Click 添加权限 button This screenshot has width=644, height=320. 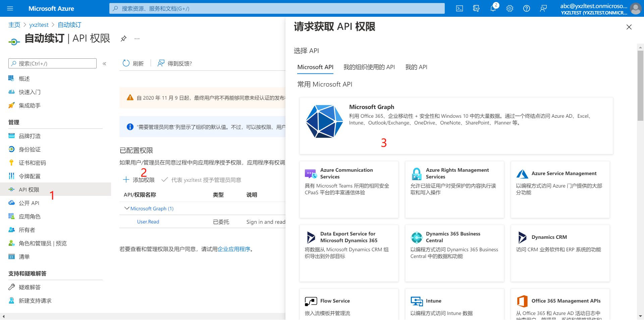point(139,180)
